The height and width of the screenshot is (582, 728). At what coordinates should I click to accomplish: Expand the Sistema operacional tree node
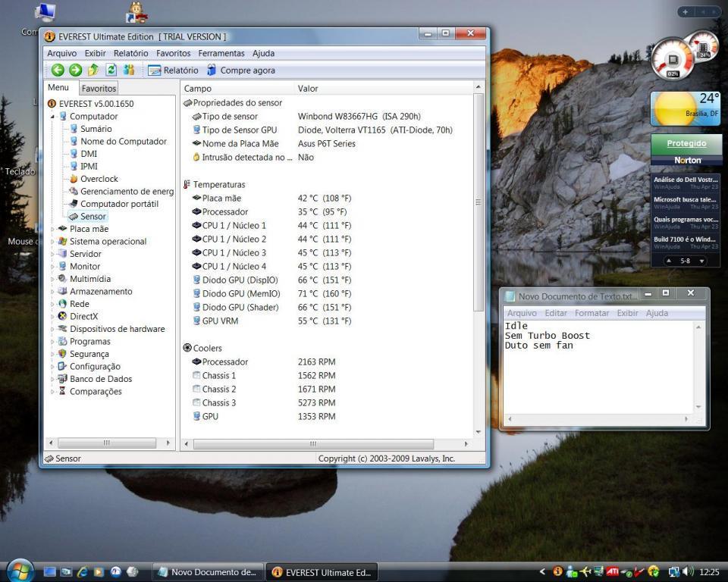(x=53, y=242)
